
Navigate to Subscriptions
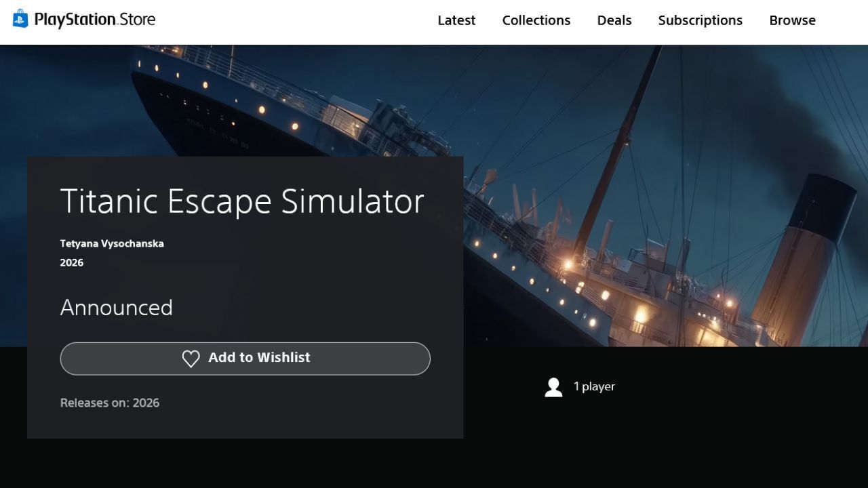[x=700, y=20]
